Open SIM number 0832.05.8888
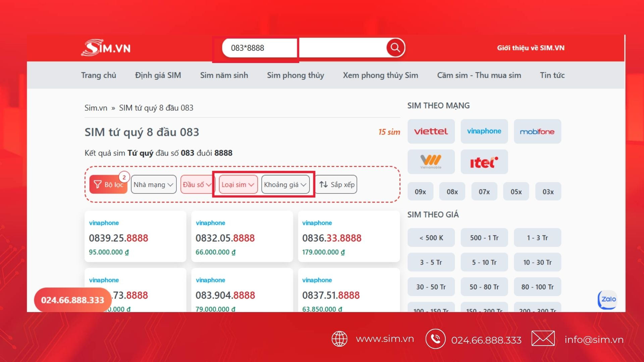This screenshot has height=362, width=644. pos(225,238)
